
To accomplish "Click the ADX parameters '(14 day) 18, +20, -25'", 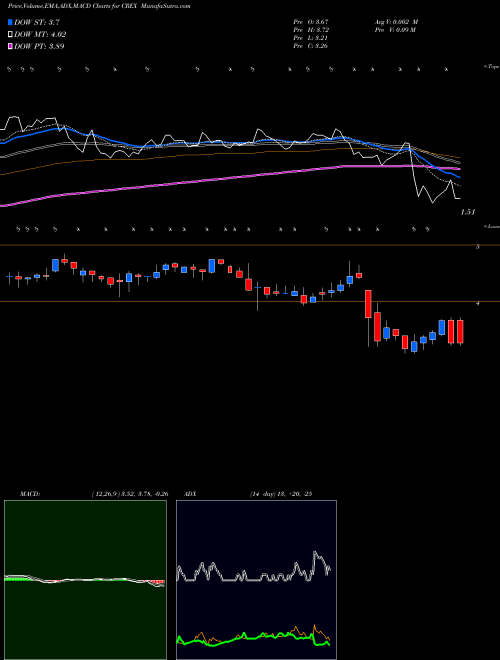I will pyautogui.click(x=280, y=494).
